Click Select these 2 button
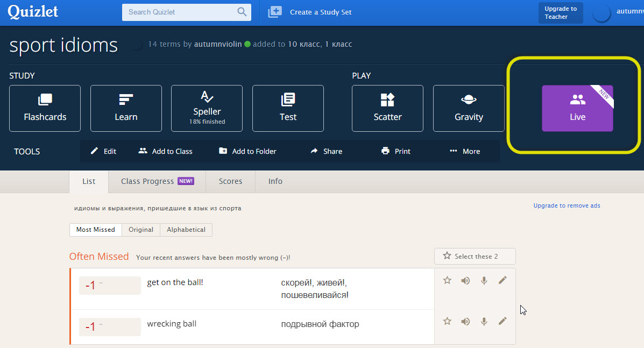Viewport: 644px width, 348px height. (475, 256)
